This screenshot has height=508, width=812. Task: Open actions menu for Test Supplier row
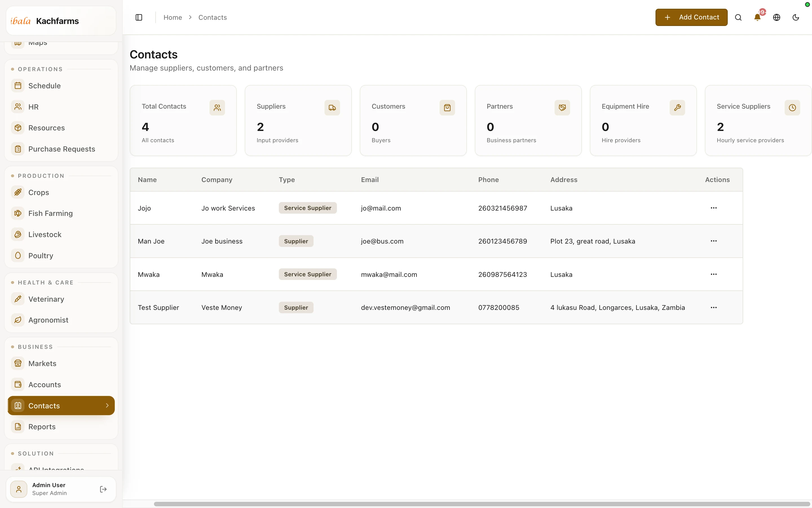tap(714, 307)
